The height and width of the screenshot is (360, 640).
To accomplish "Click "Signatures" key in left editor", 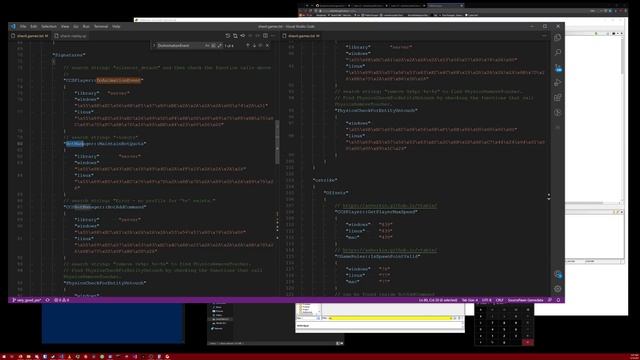I will (x=69, y=55).
